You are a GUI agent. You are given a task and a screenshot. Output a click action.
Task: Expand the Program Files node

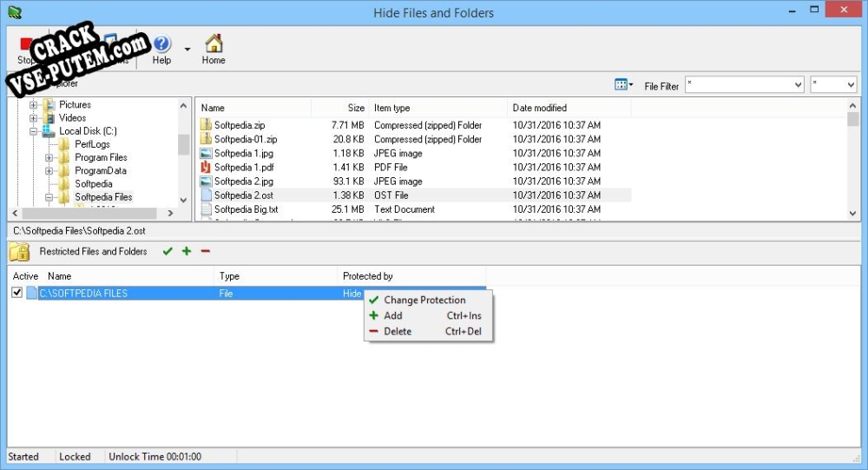pyautogui.click(x=49, y=157)
